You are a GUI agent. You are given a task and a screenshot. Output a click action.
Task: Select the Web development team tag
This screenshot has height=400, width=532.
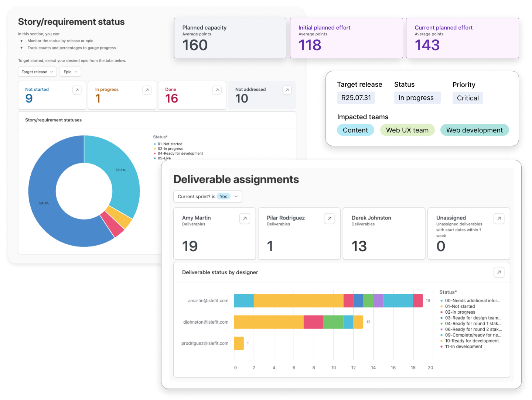(x=474, y=130)
